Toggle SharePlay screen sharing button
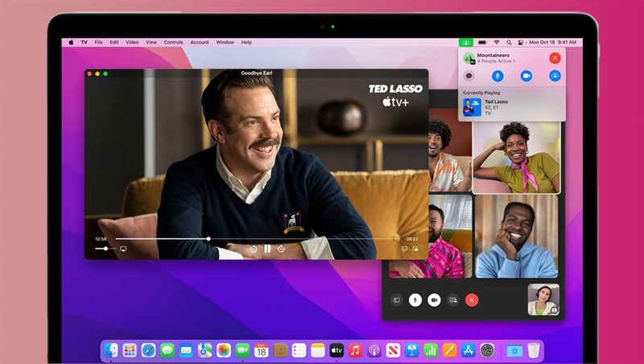The height and width of the screenshot is (364, 644). click(x=555, y=76)
